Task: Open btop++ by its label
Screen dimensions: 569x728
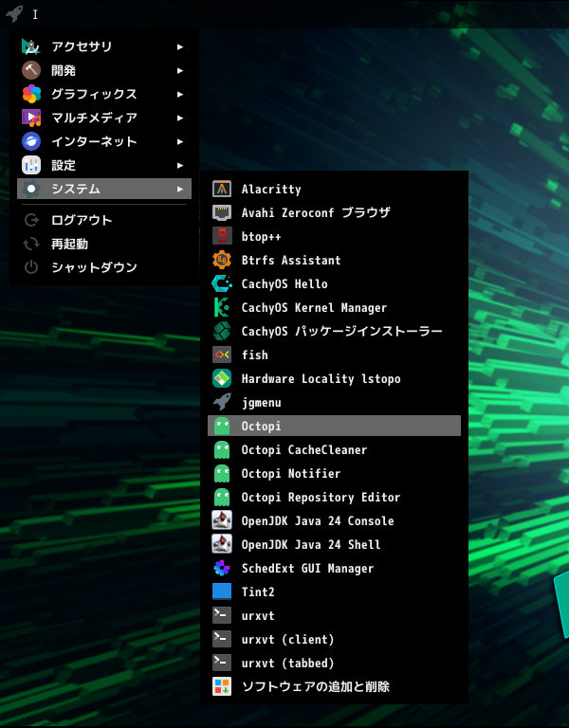Action: tap(261, 237)
